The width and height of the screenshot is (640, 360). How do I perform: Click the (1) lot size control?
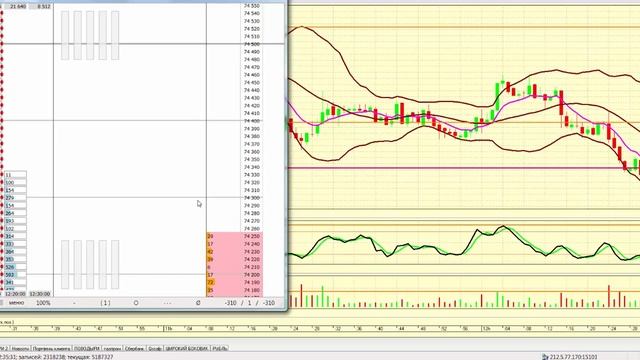(105, 303)
